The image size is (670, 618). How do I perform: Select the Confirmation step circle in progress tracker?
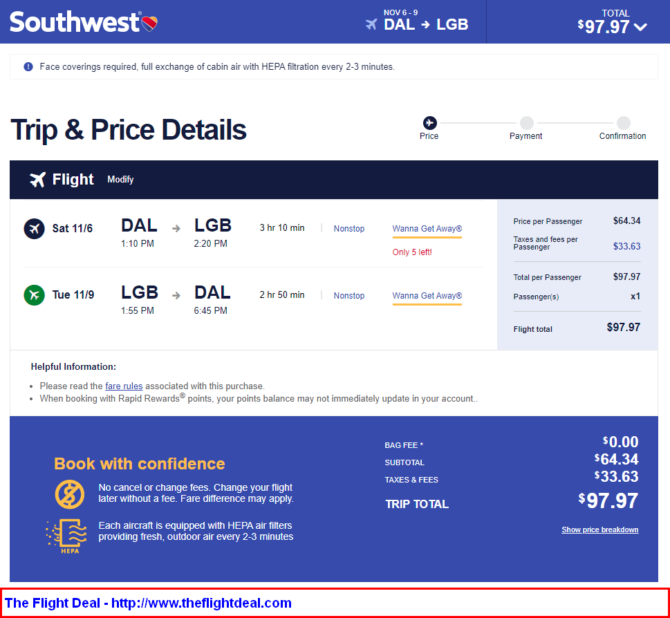tap(623, 123)
